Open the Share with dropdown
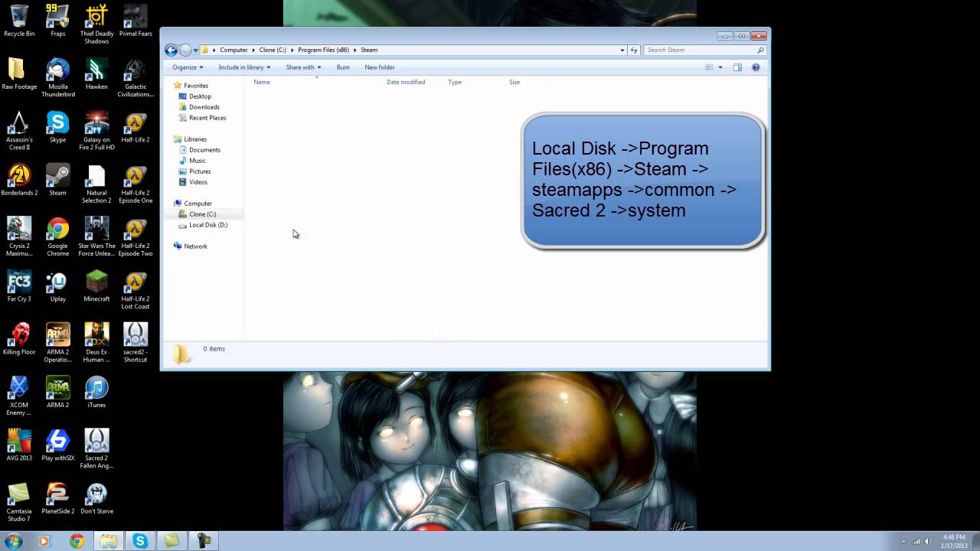 click(x=303, y=67)
